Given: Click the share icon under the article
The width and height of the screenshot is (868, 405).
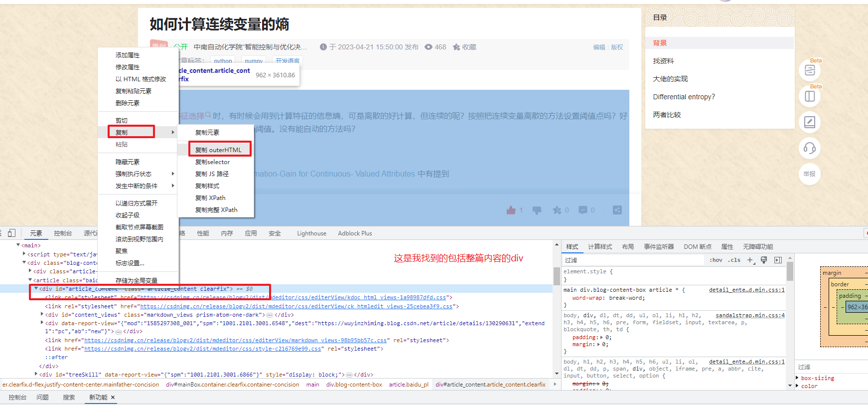Looking at the screenshot, I should pyautogui.click(x=617, y=210).
